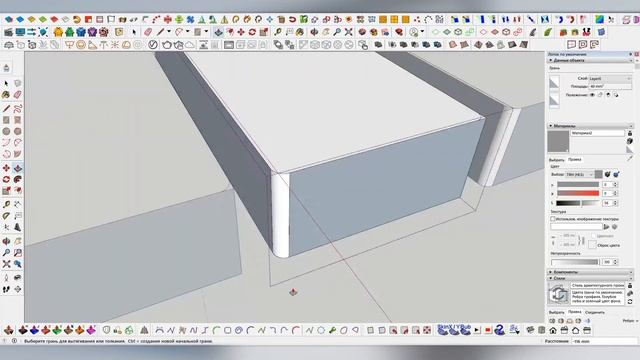Click the material name input field

coord(598,133)
